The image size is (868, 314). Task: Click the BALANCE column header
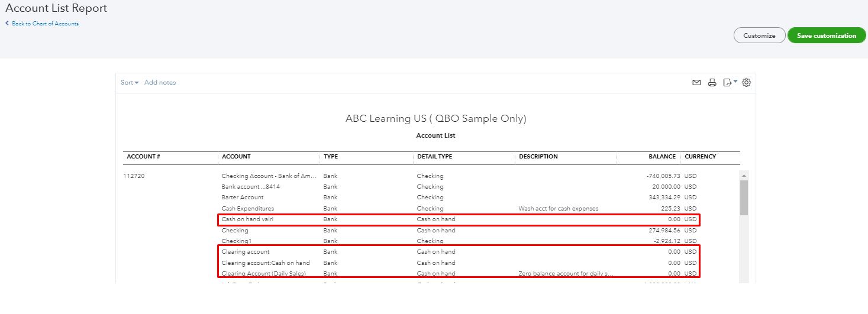click(662, 157)
